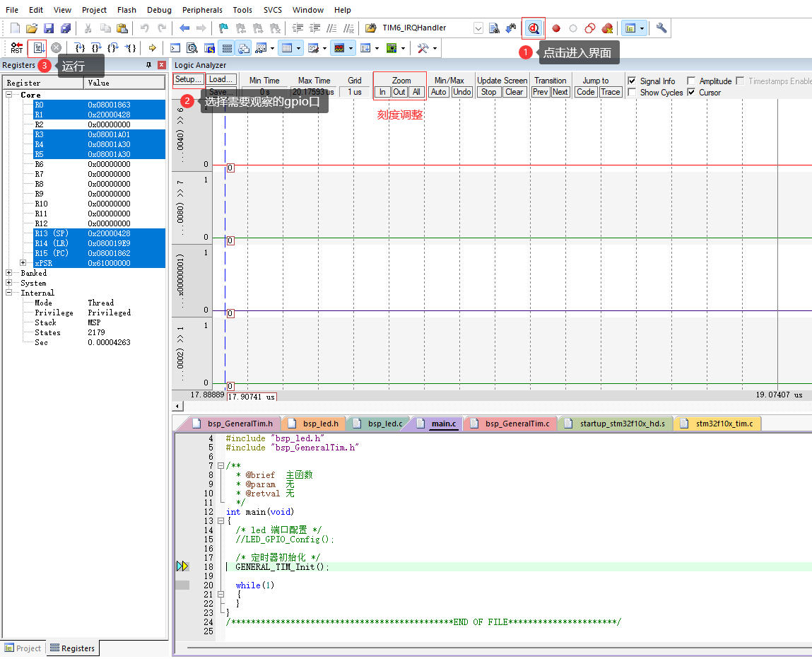Click the Step out icon
The height and width of the screenshot is (659, 812).
pos(113,48)
